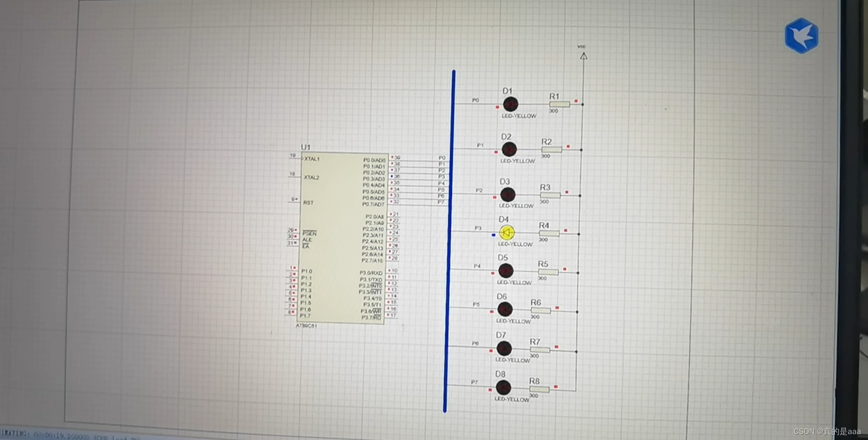Click the P0.7/AD7 pin label on U1

[x=373, y=204]
